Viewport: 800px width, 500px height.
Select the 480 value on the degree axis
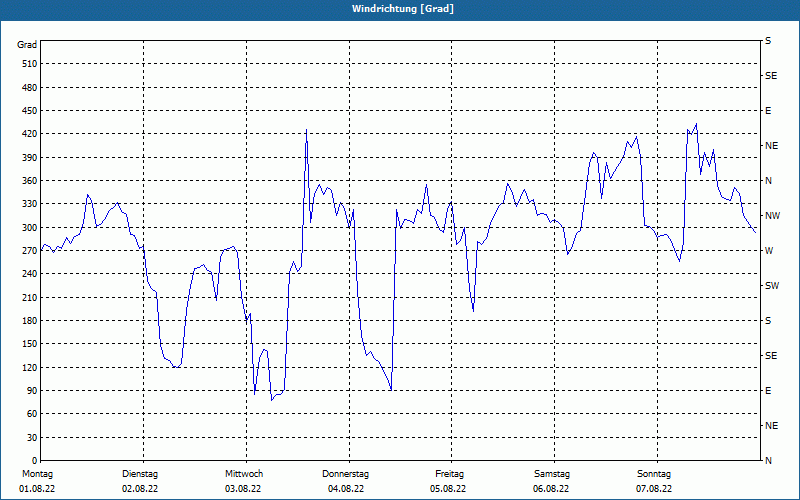click(x=29, y=88)
